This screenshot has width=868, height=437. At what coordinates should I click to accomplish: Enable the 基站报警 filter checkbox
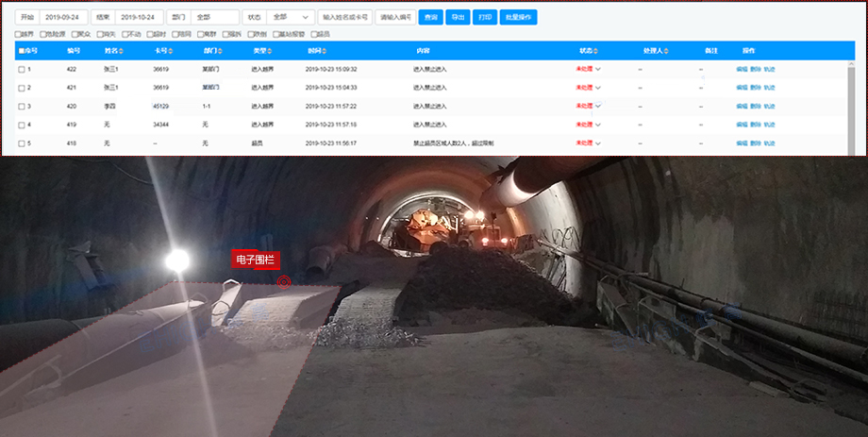(x=276, y=34)
